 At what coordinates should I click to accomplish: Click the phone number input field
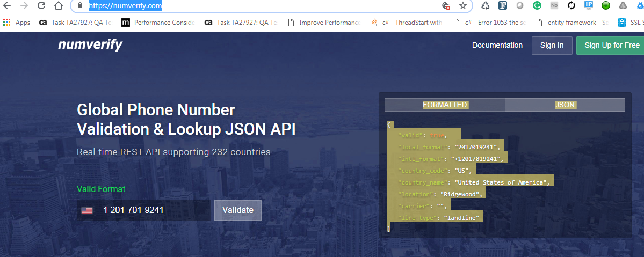(x=144, y=210)
